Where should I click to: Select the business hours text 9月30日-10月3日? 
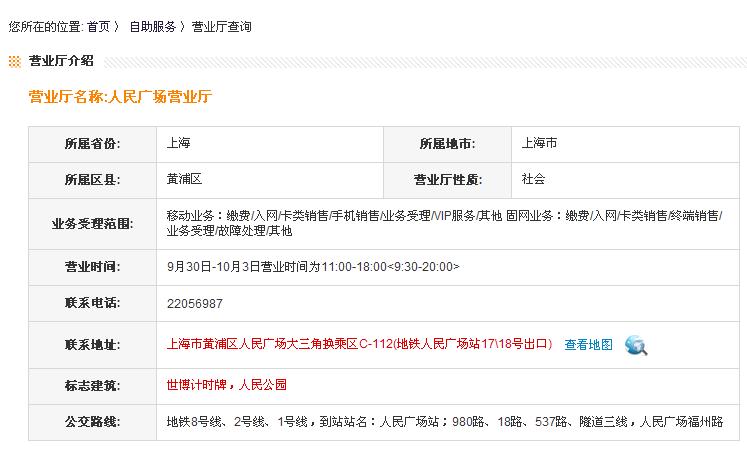(313, 266)
